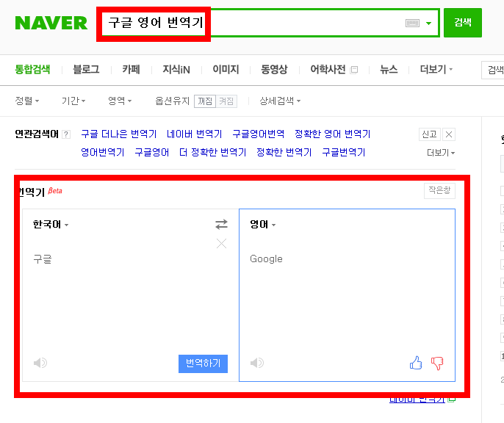
Task: Clear source text with the X icon
Action: 221,244
